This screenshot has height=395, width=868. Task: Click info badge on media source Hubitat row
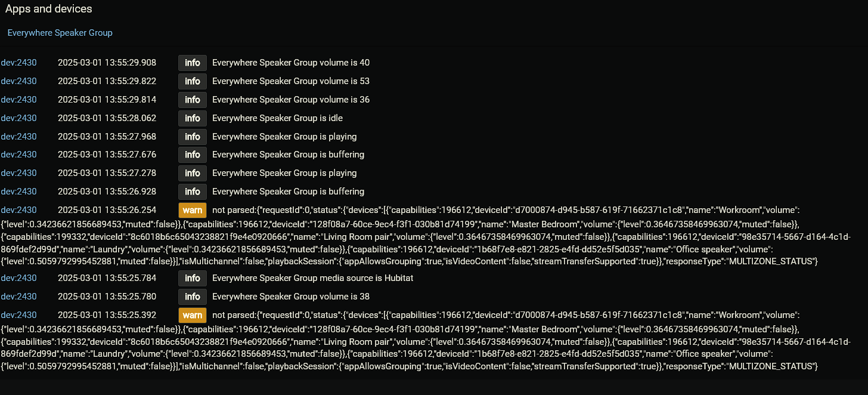[x=193, y=278]
